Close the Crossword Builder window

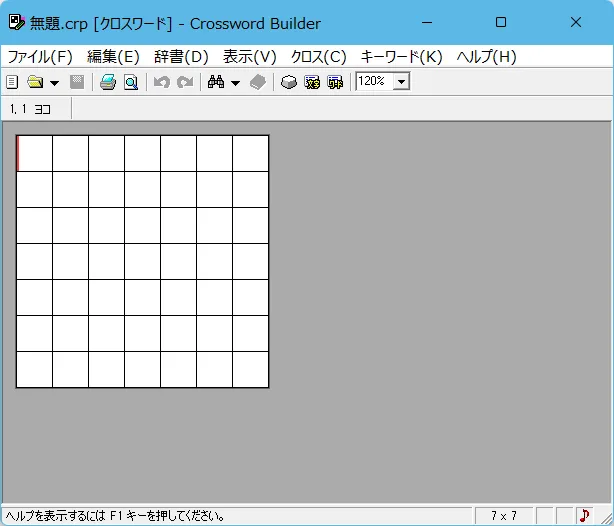[576, 22]
